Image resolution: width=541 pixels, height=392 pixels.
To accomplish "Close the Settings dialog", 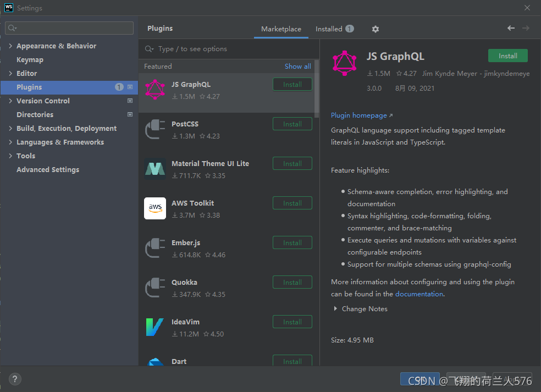I will 527,8.
